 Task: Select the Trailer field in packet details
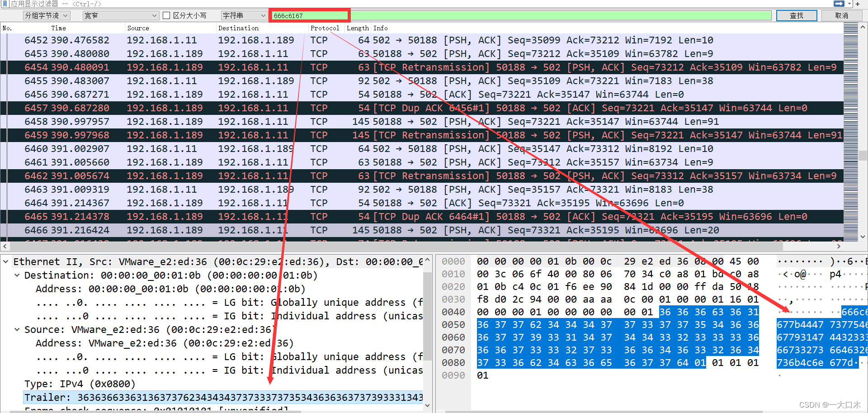coord(181,397)
